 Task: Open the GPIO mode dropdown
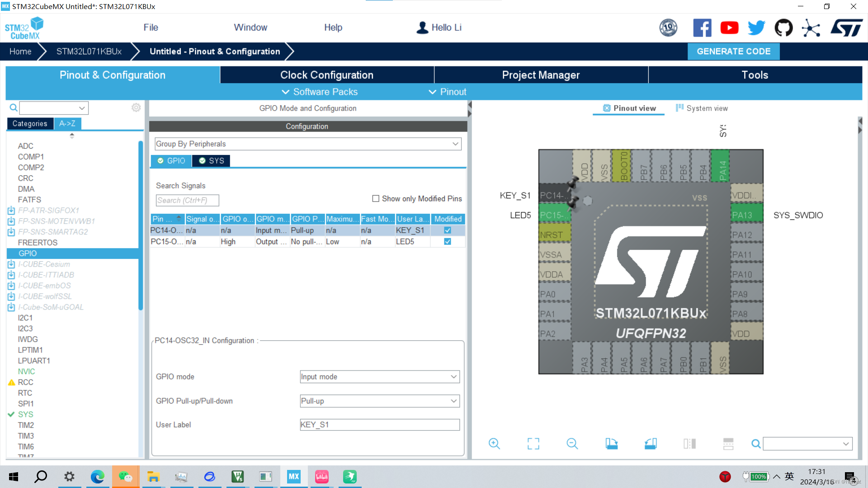(380, 377)
